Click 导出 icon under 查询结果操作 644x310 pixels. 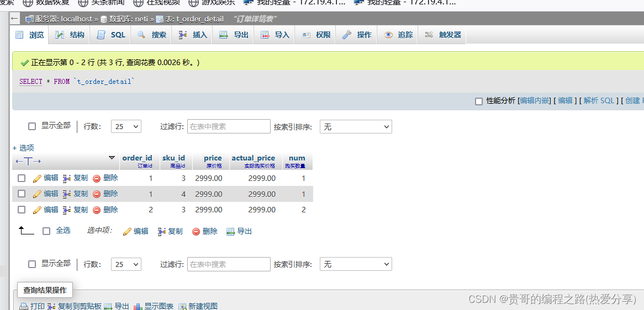[108, 306]
